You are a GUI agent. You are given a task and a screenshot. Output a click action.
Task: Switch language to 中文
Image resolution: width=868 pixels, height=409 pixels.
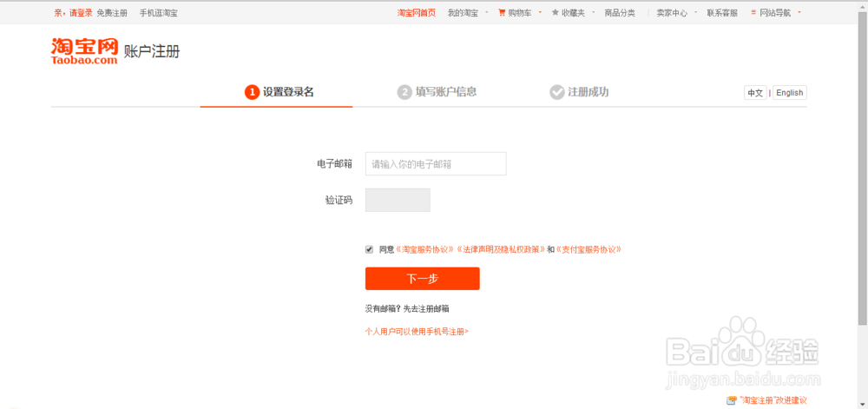[755, 93]
